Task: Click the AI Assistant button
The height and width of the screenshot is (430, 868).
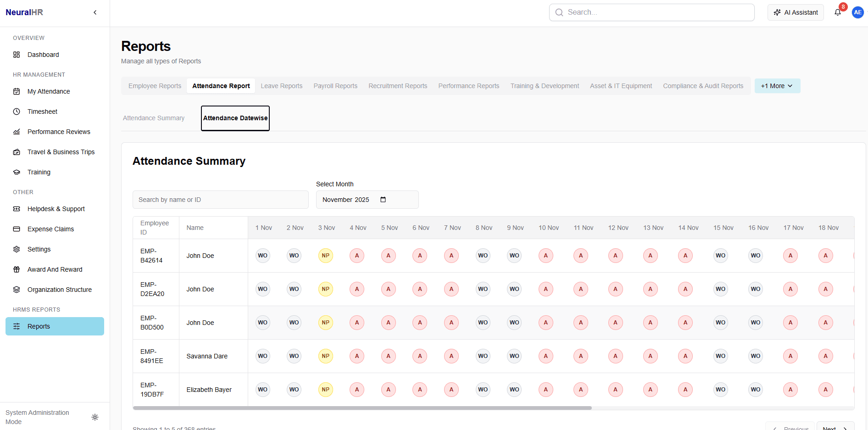Action: point(796,12)
